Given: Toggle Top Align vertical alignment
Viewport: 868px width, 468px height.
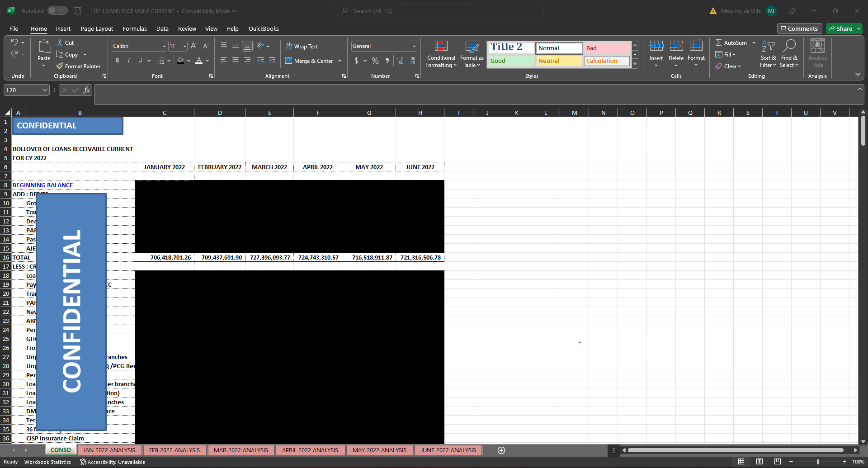Looking at the screenshot, I should 224,46.
